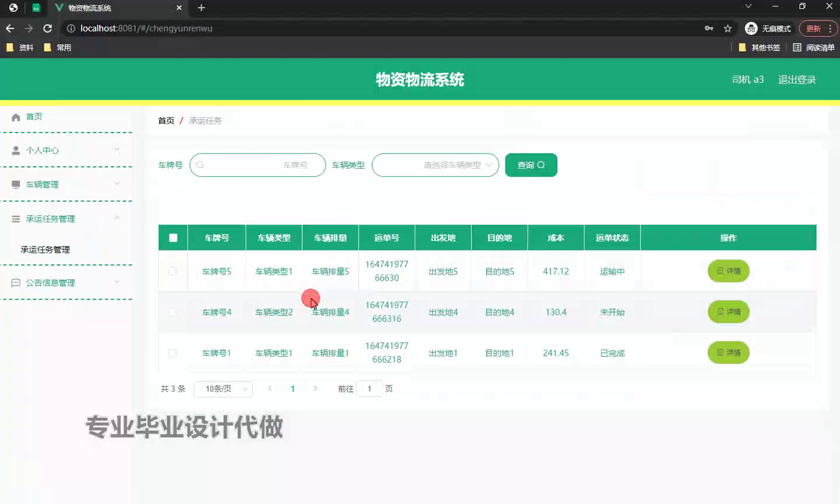Open the 常用 bookmark folder
Viewport: 840px width, 504px height.
[x=58, y=47]
